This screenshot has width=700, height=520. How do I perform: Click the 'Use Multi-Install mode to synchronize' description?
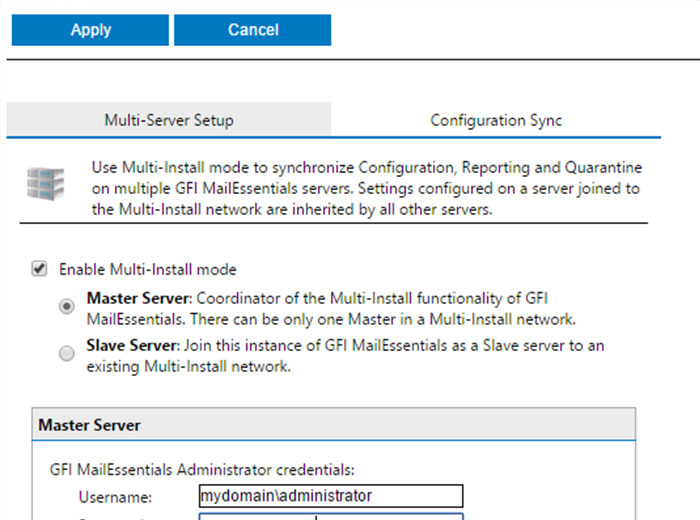(x=367, y=188)
